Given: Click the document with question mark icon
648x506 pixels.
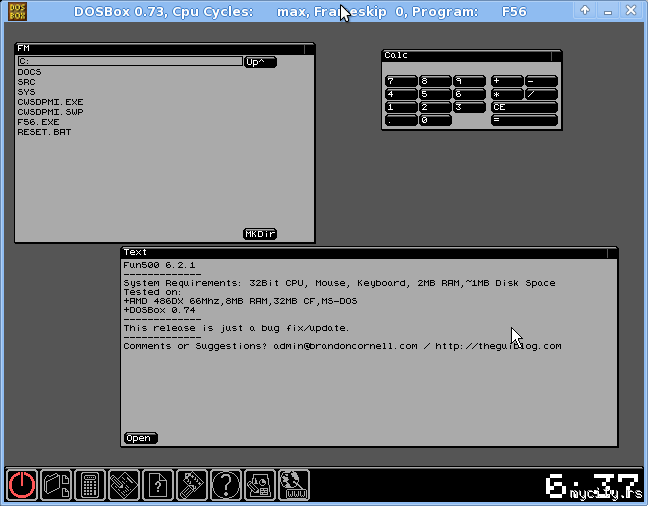Looking at the screenshot, I should (x=158, y=485).
